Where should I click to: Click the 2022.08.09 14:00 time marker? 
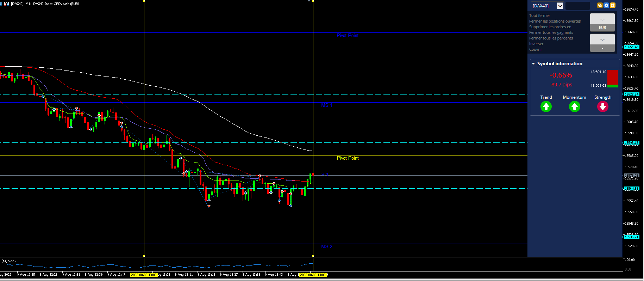(313, 275)
